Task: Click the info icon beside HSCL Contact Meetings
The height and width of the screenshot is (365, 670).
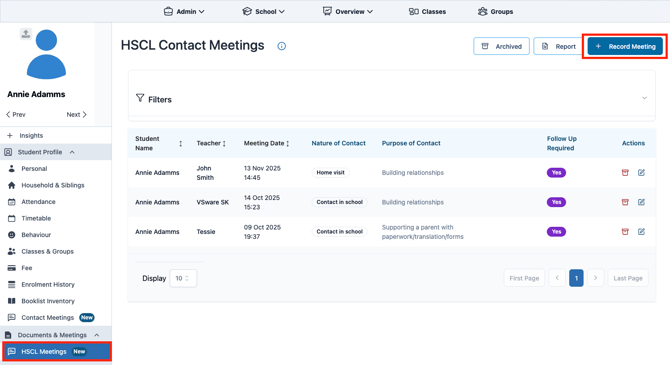Action: click(x=282, y=46)
